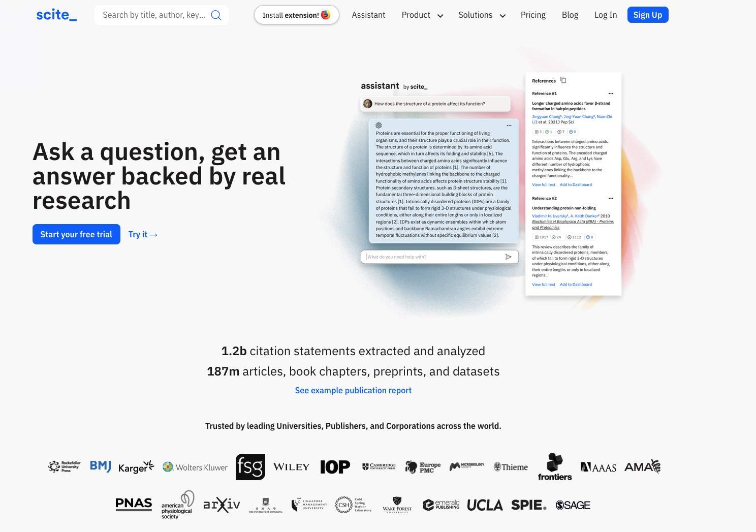Image resolution: width=756 pixels, height=532 pixels.
Task: Click author link Vladimir N. Uversky
Action: click(550, 216)
